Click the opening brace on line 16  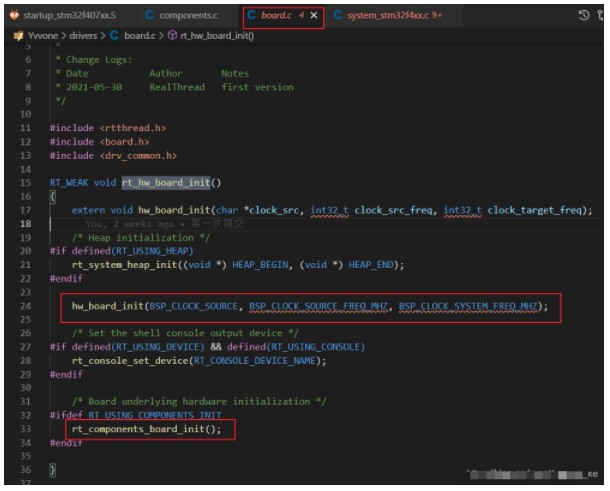[x=52, y=197]
